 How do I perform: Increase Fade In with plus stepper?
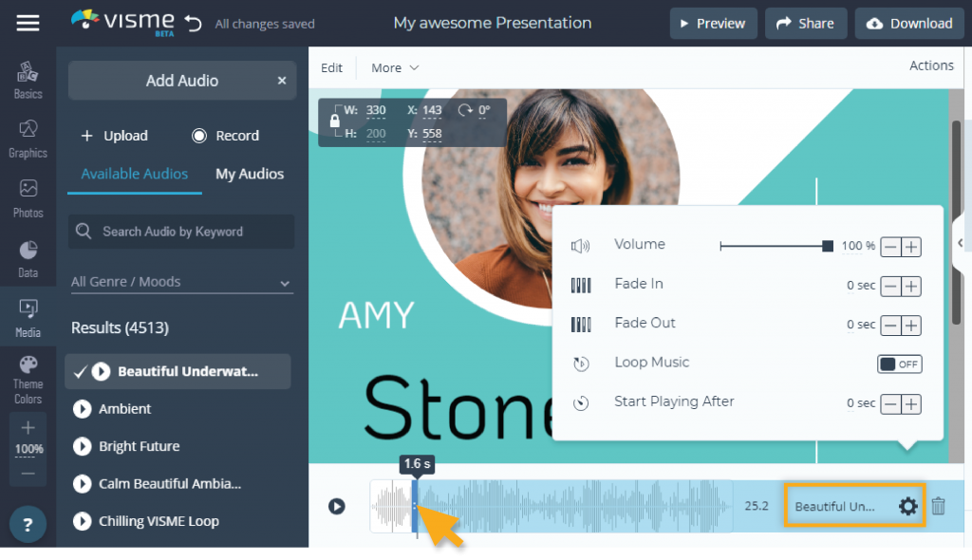[911, 287]
